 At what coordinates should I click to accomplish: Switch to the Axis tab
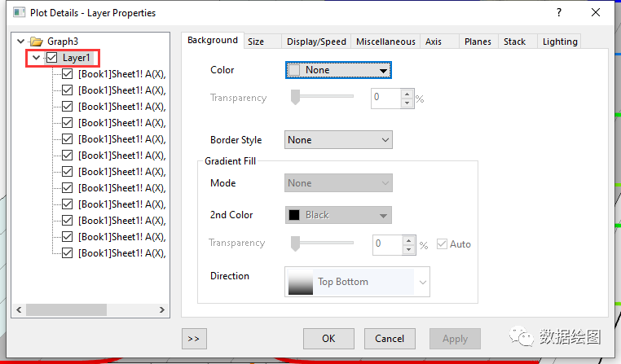point(439,42)
